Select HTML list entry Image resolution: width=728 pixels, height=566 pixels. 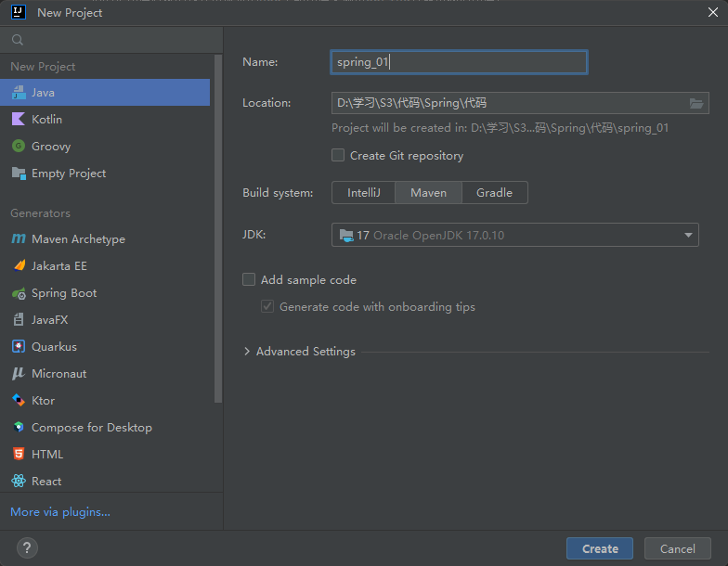105,455
